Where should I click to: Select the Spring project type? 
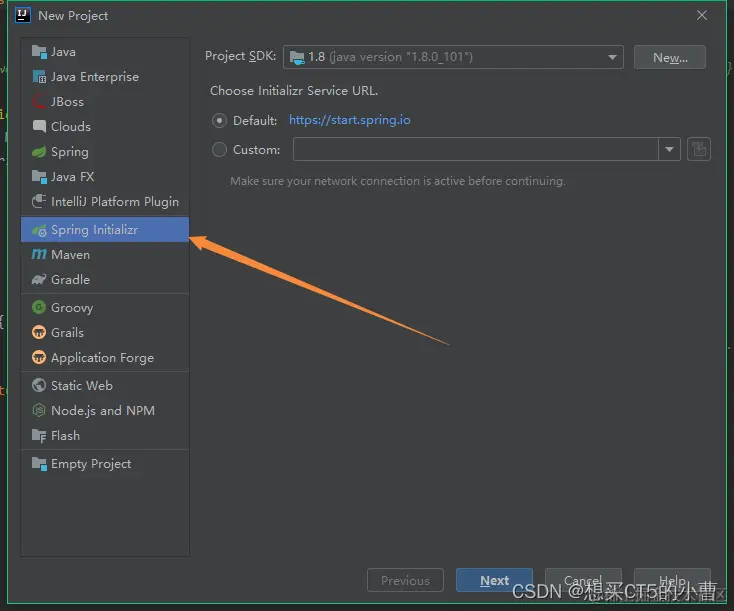(105, 152)
